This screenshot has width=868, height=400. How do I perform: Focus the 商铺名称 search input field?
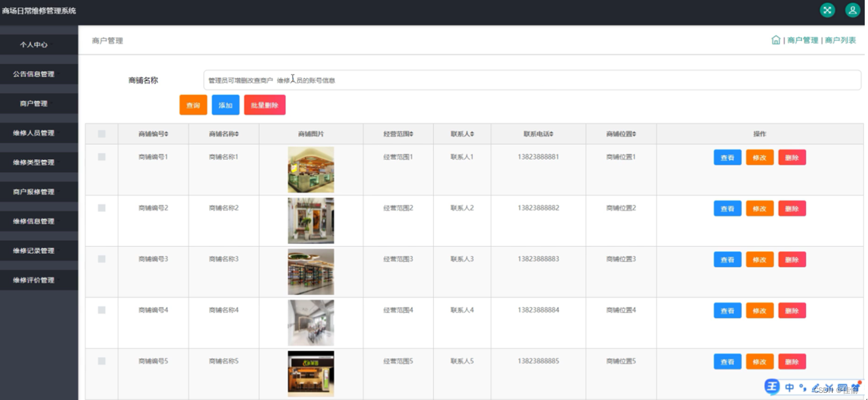click(532, 80)
